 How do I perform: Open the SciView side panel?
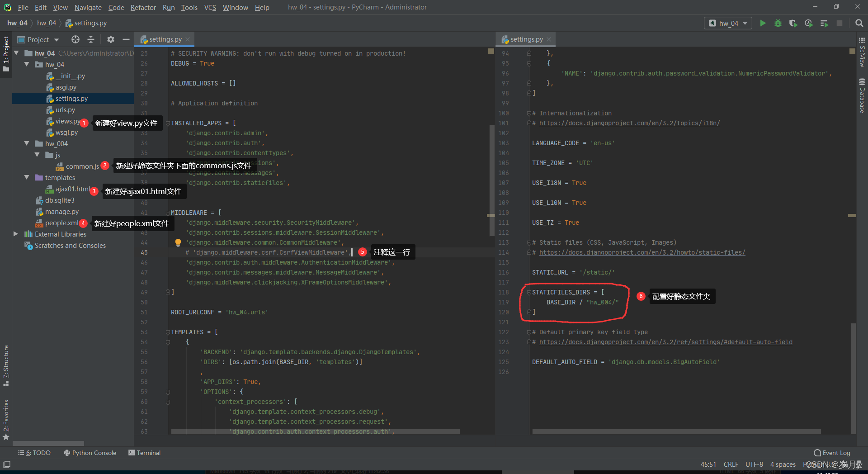pos(862,52)
